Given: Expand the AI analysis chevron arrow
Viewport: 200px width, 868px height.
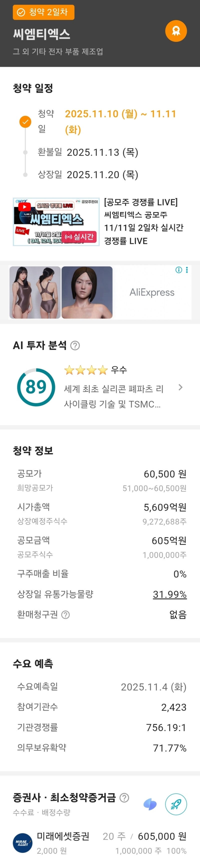Looking at the screenshot, I should [x=180, y=387].
